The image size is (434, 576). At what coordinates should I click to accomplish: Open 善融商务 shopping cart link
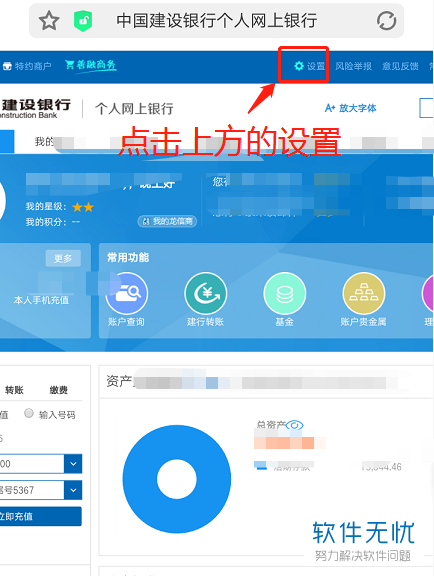[91, 65]
